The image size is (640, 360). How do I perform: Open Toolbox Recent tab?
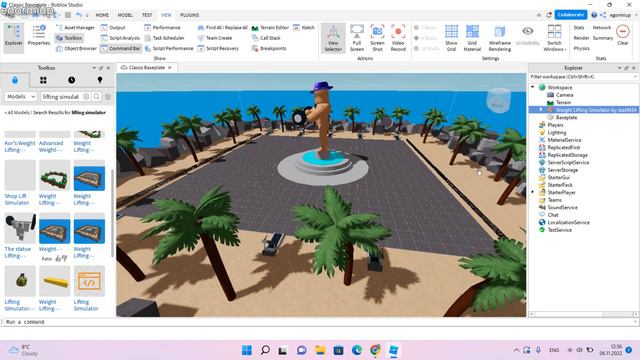(x=71, y=80)
